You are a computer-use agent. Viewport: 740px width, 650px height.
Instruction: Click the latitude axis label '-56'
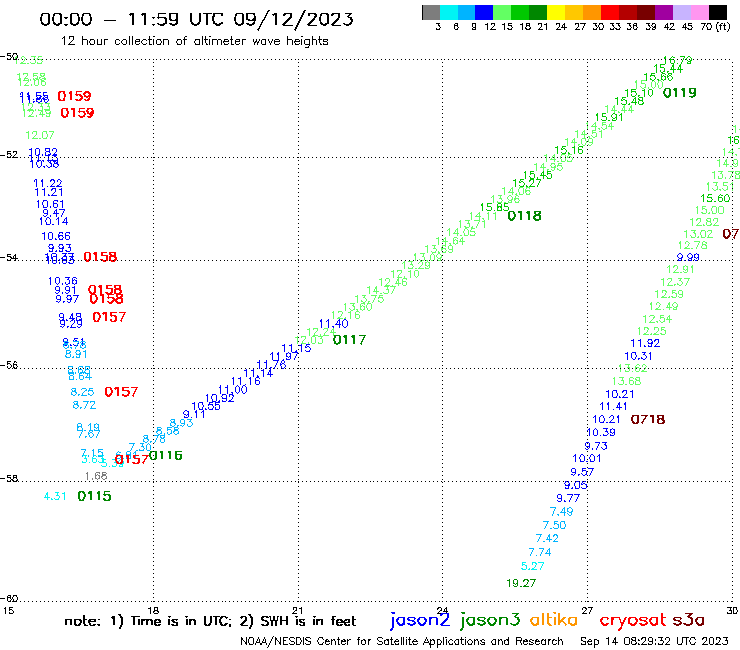tap(8, 365)
